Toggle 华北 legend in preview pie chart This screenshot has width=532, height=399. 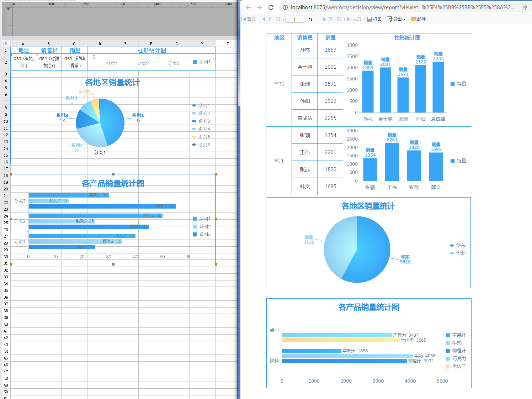pyautogui.click(x=457, y=253)
